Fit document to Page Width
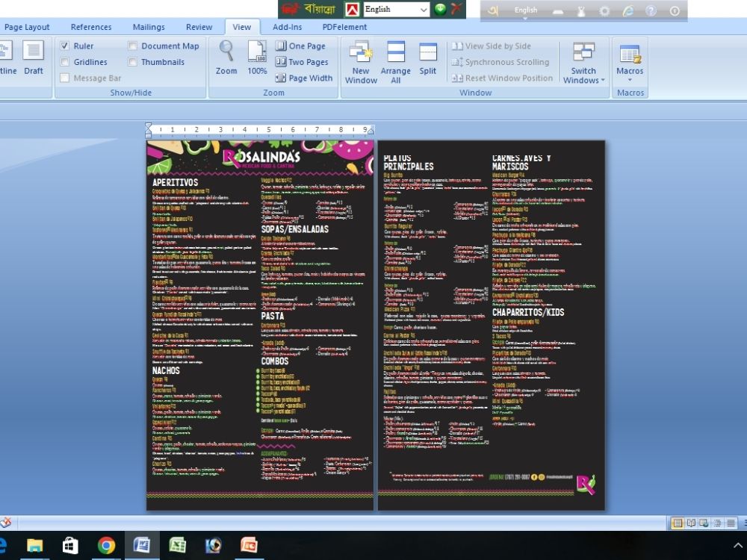747x560 pixels. (304, 78)
